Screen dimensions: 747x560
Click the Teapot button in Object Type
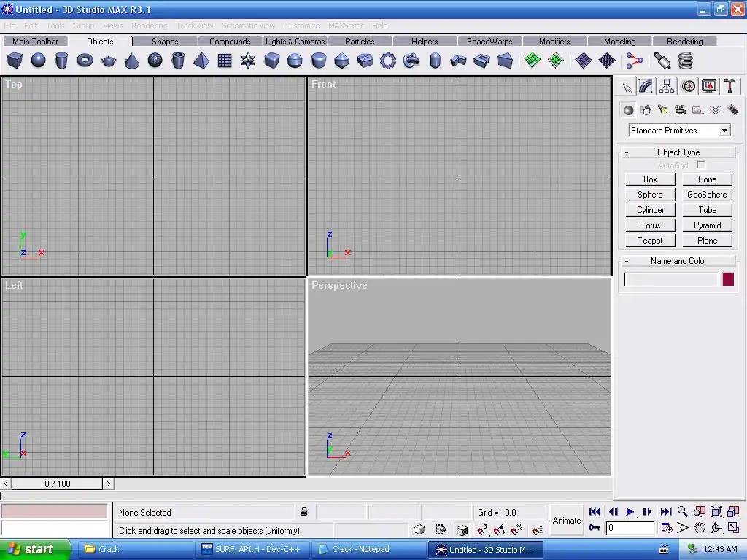point(650,241)
